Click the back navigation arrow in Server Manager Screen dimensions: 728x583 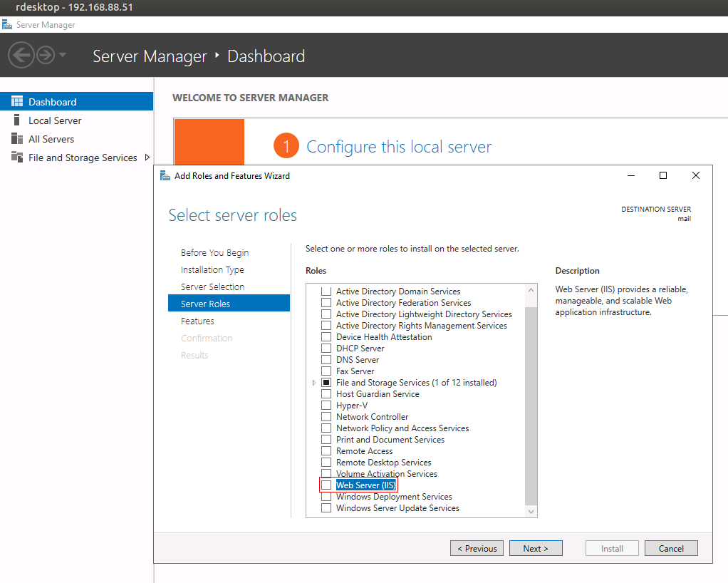click(21, 56)
